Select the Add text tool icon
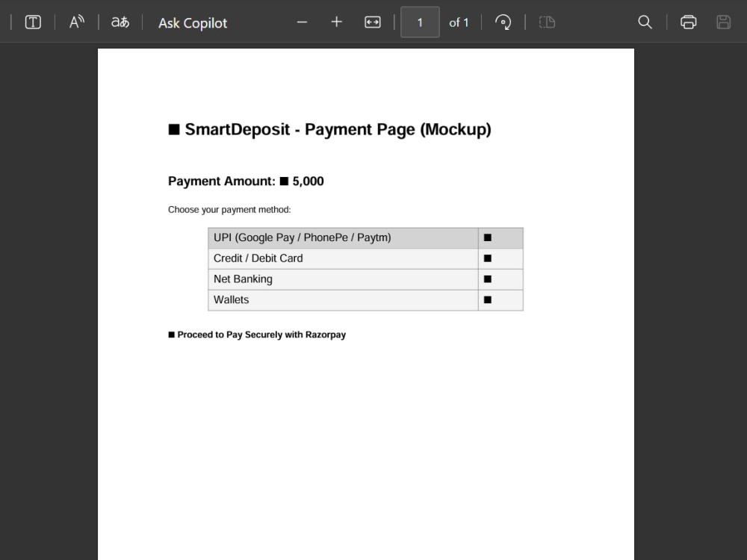This screenshot has height=560, width=747. click(x=33, y=22)
